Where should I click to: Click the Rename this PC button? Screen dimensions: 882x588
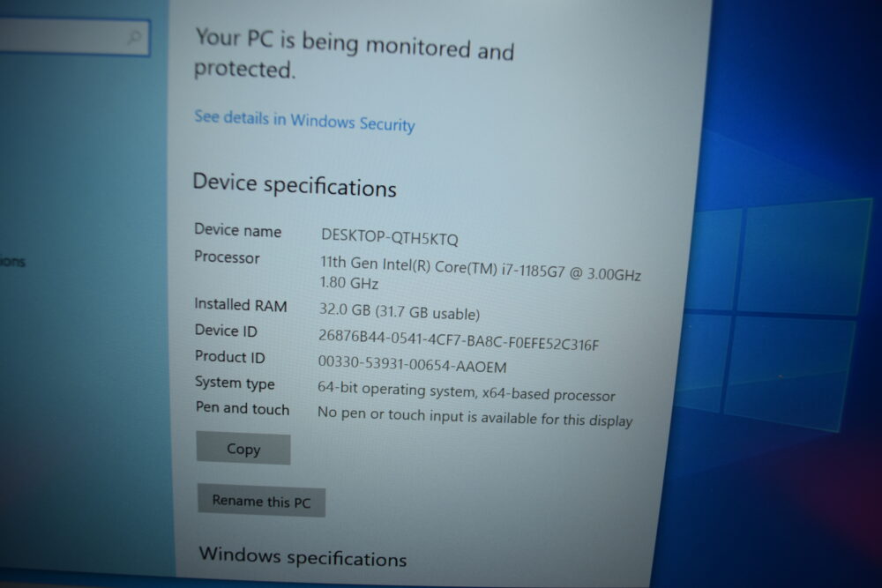(x=261, y=501)
